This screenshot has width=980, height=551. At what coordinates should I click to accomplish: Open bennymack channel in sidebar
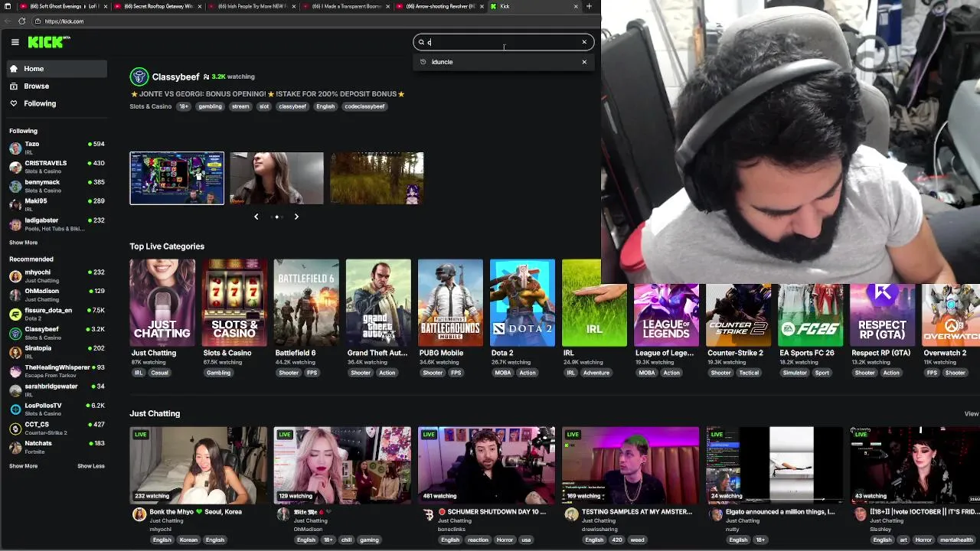57,185
